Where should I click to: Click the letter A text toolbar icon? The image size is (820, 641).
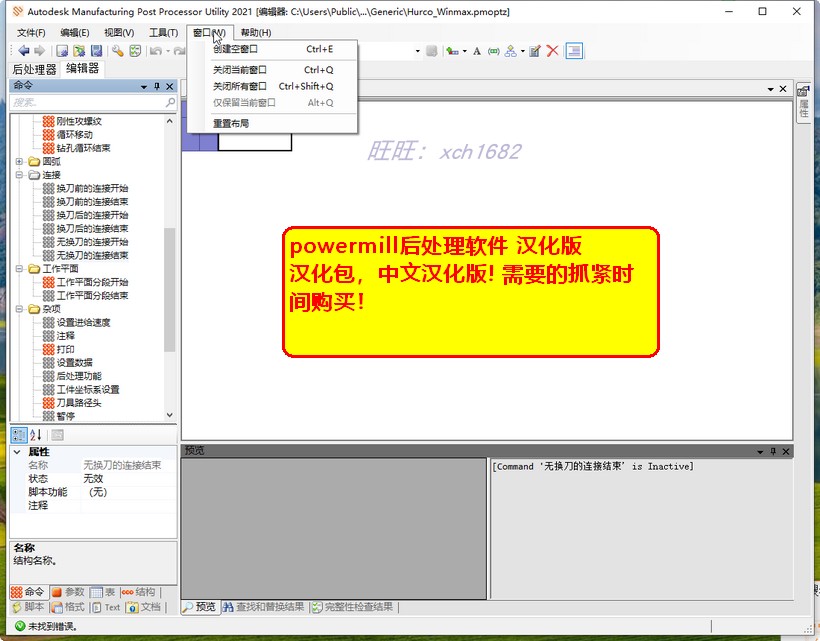[x=477, y=51]
